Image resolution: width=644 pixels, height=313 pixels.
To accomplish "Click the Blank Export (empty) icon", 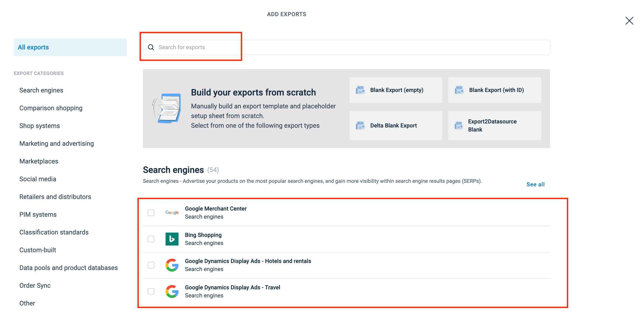I will (x=360, y=90).
